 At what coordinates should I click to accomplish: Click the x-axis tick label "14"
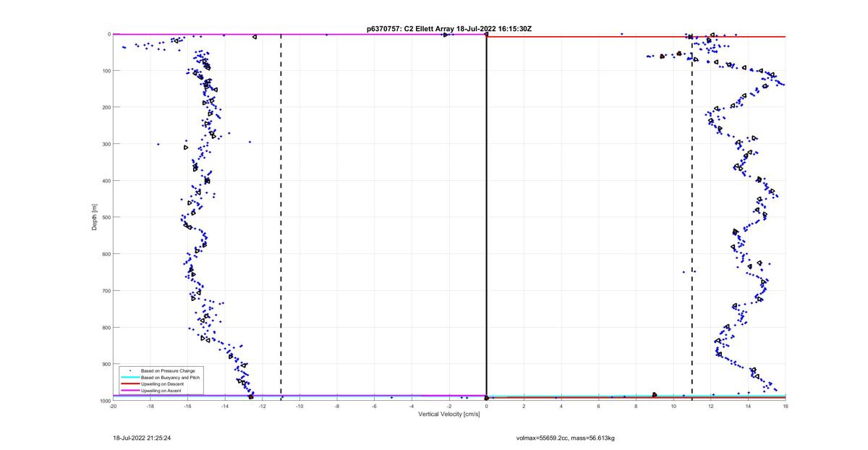[748, 406]
